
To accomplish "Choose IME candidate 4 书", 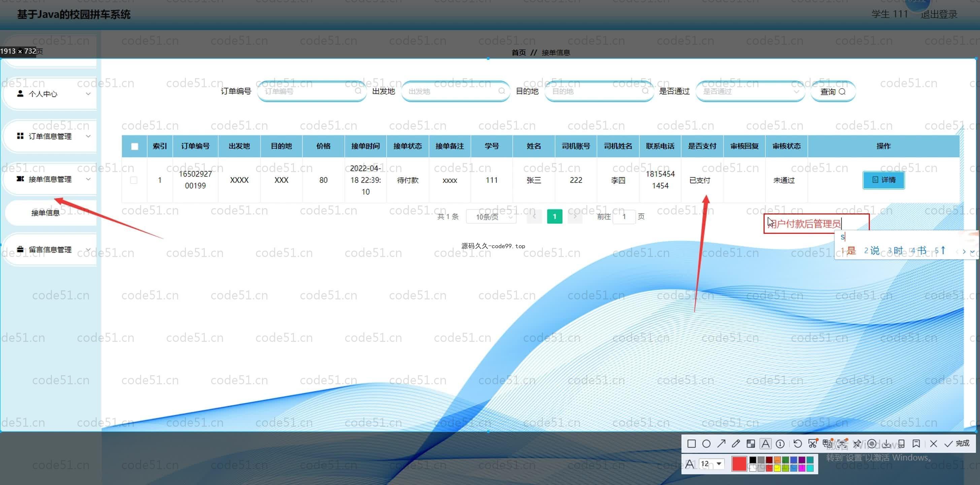I will [919, 251].
